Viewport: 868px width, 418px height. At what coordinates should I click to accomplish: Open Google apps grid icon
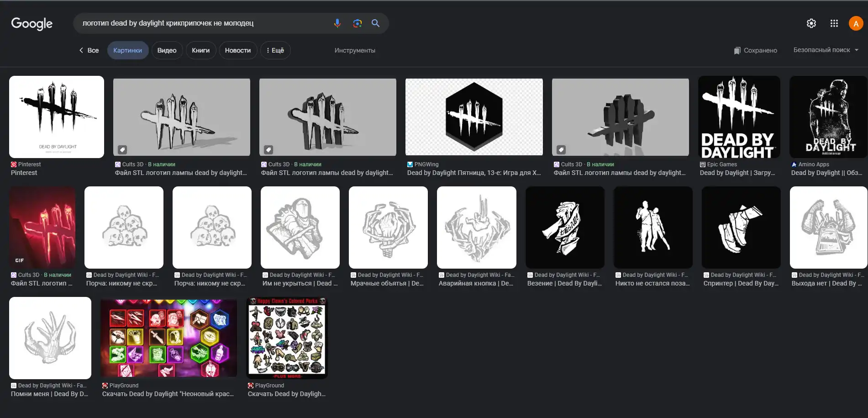click(834, 23)
